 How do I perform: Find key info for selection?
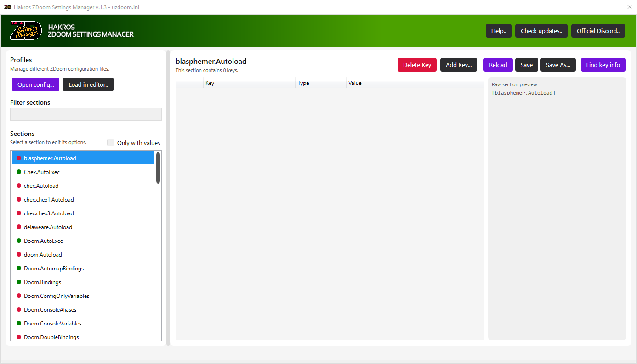coord(603,65)
